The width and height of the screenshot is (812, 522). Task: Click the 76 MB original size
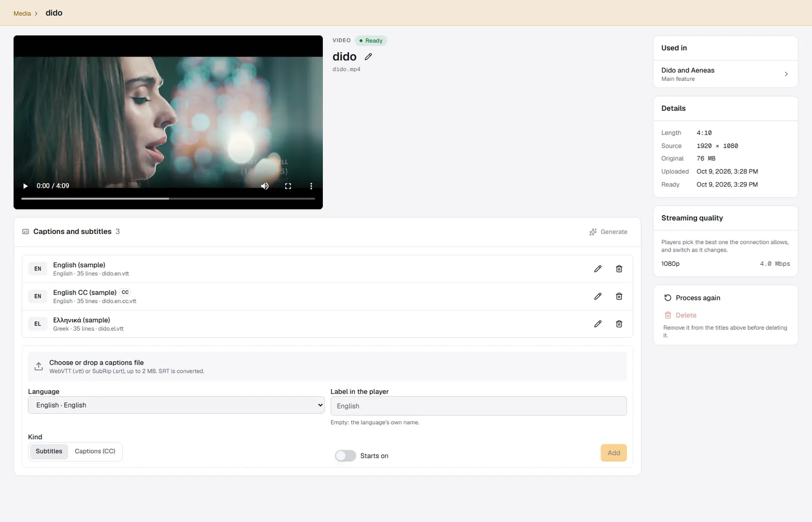coord(706,158)
